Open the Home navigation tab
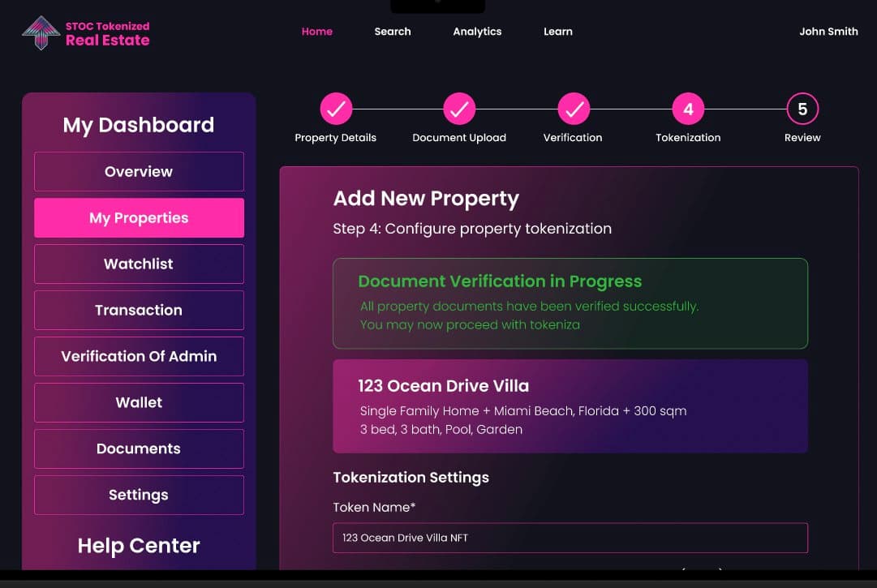 point(316,32)
